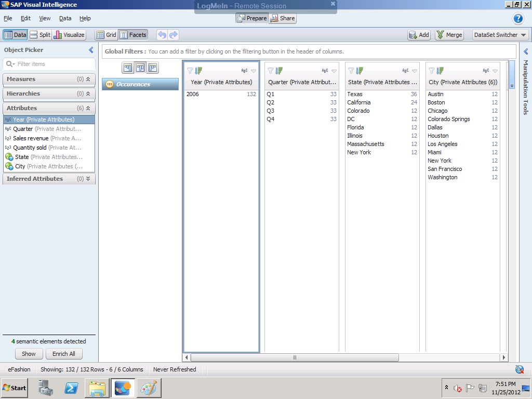Screen dimensions: 532x399
Task: Click ABC type icon in City column
Action: 486,71
